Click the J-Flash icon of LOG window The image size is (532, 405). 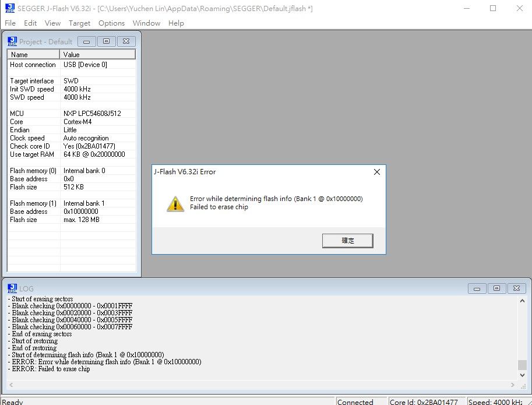tap(12, 288)
